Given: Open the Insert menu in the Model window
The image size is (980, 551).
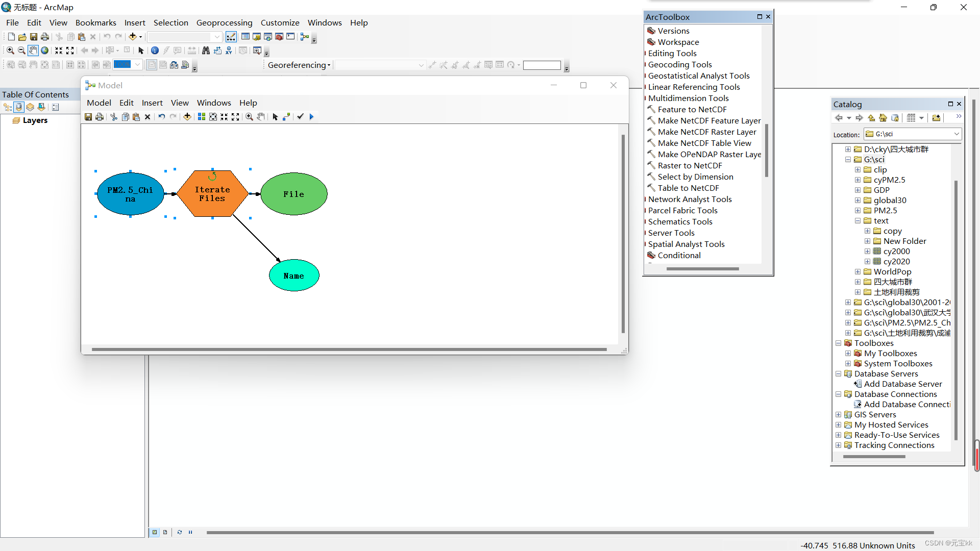Looking at the screenshot, I should click(152, 103).
